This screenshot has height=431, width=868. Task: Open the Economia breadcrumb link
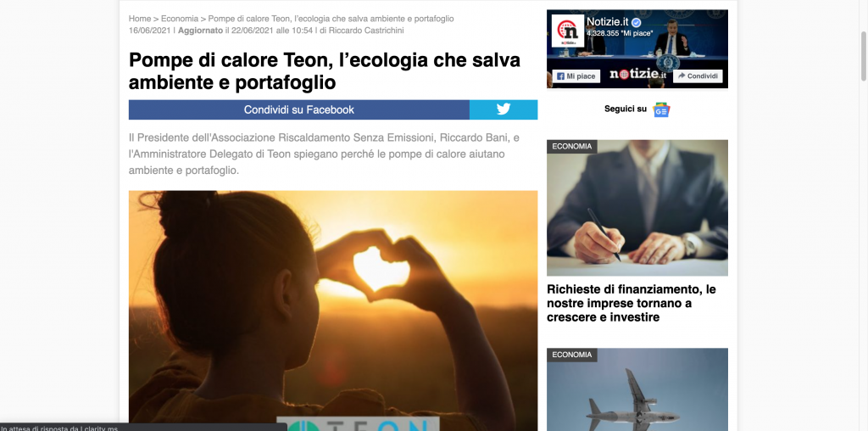(x=180, y=19)
